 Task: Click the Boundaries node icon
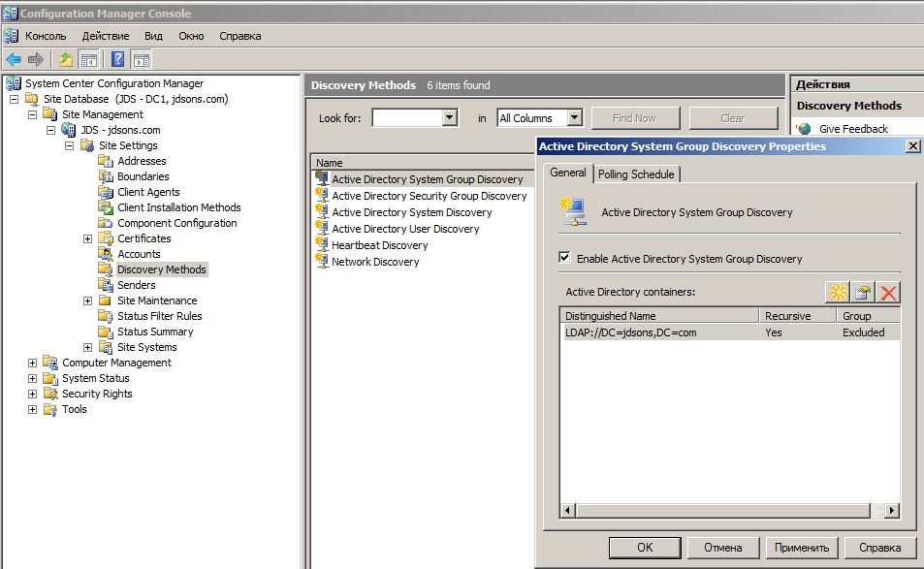(x=106, y=176)
